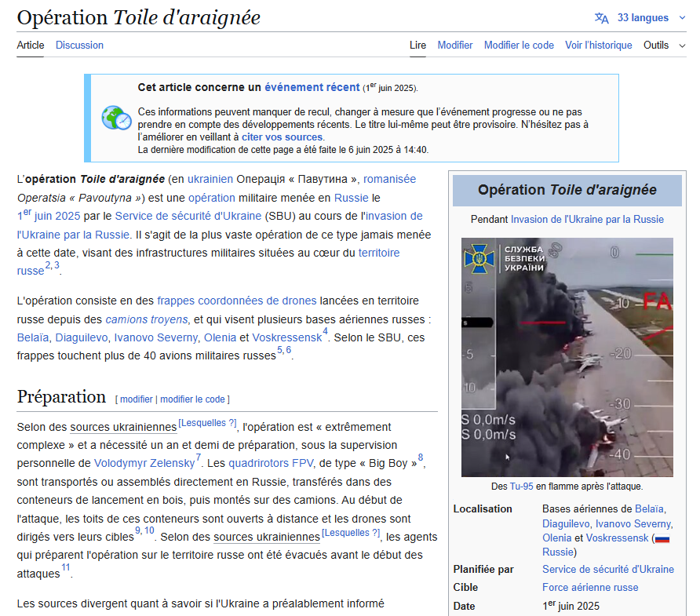Open Voir l'historique tab
Viewport: 700px width, 616px height.
click(598, 45)
